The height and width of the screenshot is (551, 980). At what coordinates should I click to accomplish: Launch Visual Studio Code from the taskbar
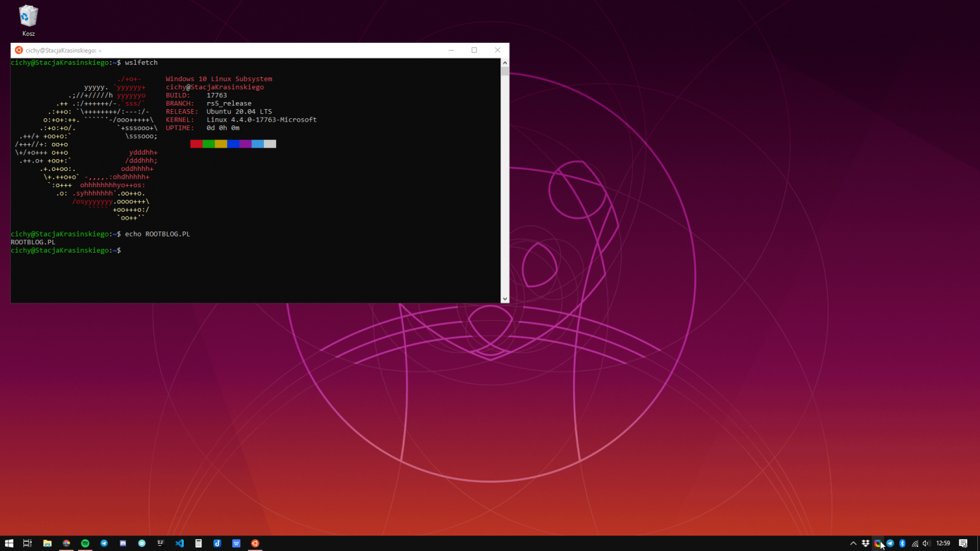coord(180,543)
